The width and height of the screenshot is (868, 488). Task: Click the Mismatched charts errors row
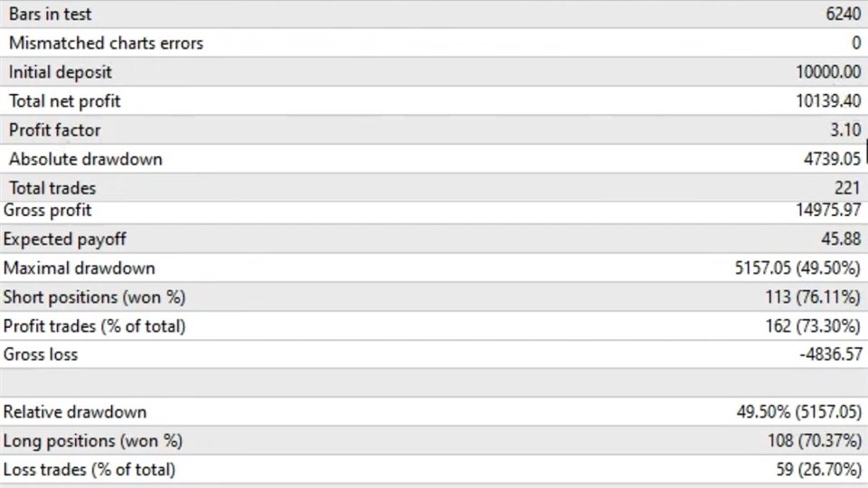[434, 42]
